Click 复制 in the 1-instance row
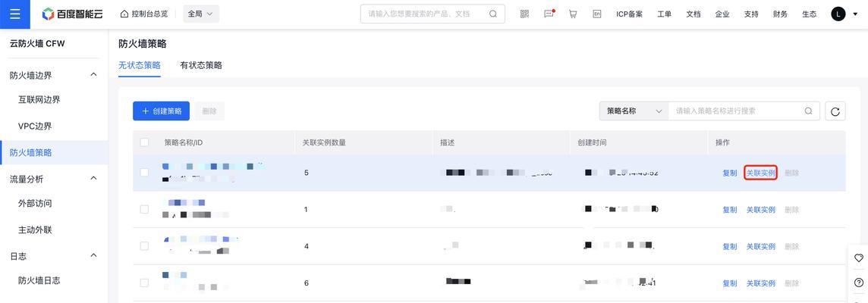 click(730, 210)
